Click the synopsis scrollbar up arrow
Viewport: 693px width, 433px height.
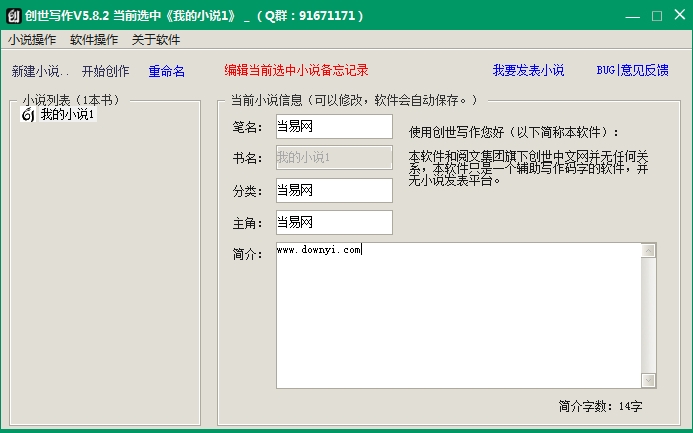pyautogui.click(x=649, y=250)
